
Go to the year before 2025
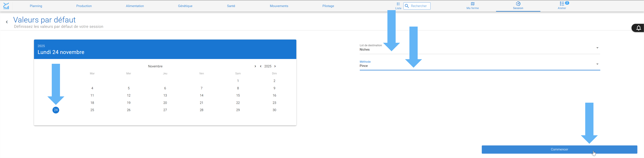(261, 66)
